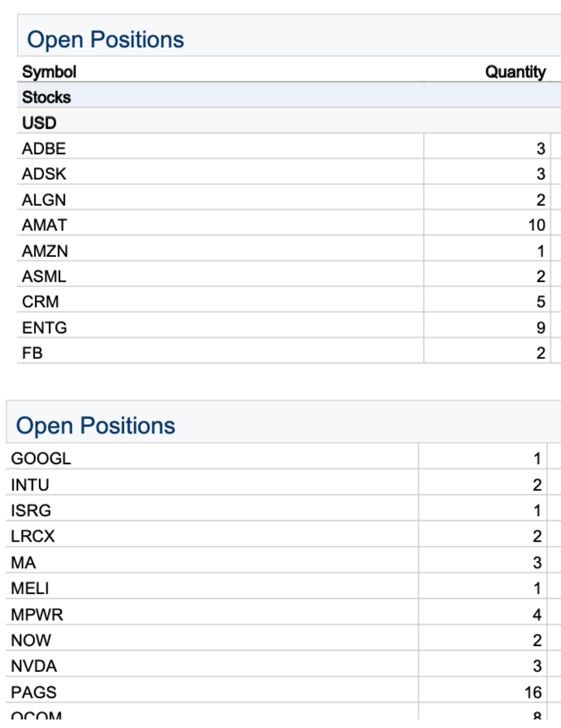Select the USD currency row
Screen dimensions: 561x728
pyautogui.click(x=39, y=123)
